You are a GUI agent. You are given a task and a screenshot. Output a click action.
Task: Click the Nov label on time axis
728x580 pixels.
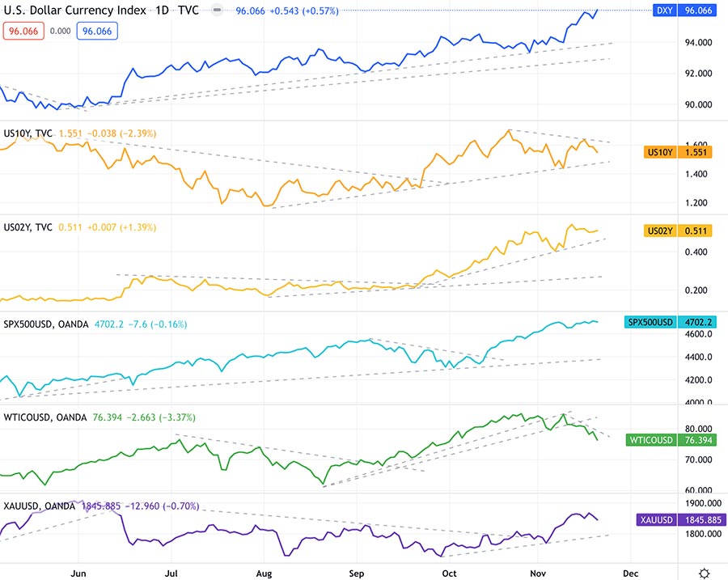pyautogui.click(x=539, y=573)
